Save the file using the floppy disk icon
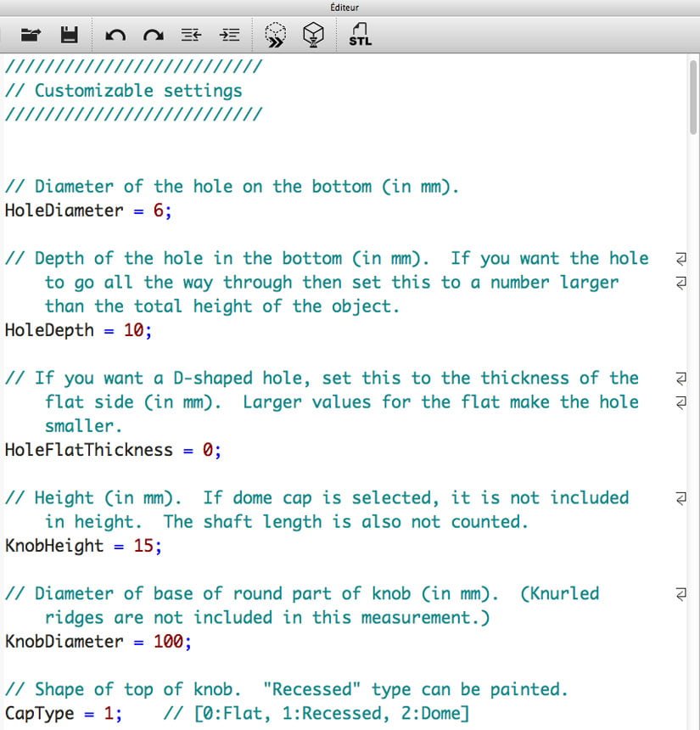Viewport: 700px width, 730px height. coord(70,35)
